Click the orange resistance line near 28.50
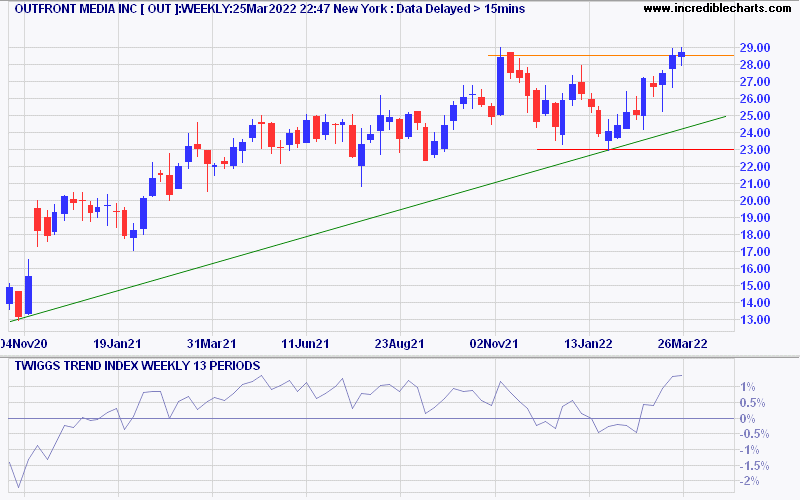Image resolution: width=800 pixels, height=500 pixels. point(611,55)
